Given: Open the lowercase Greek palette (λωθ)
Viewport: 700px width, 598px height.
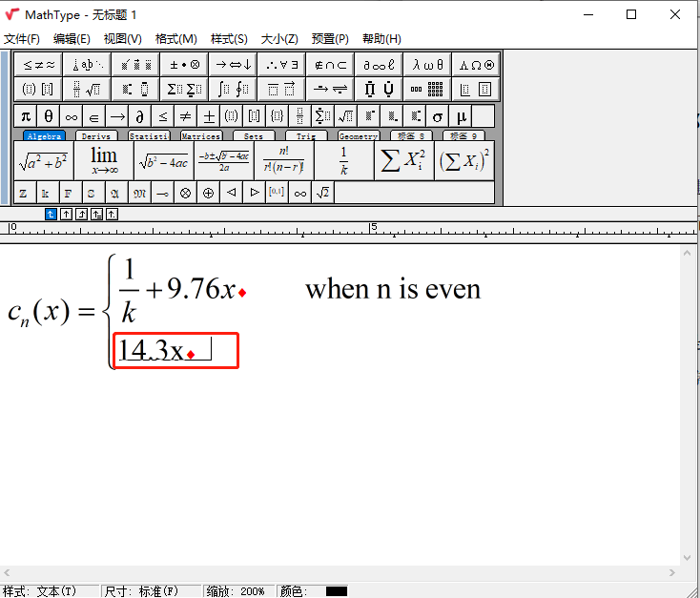Looking at the screenshot, I should [427, 65].
